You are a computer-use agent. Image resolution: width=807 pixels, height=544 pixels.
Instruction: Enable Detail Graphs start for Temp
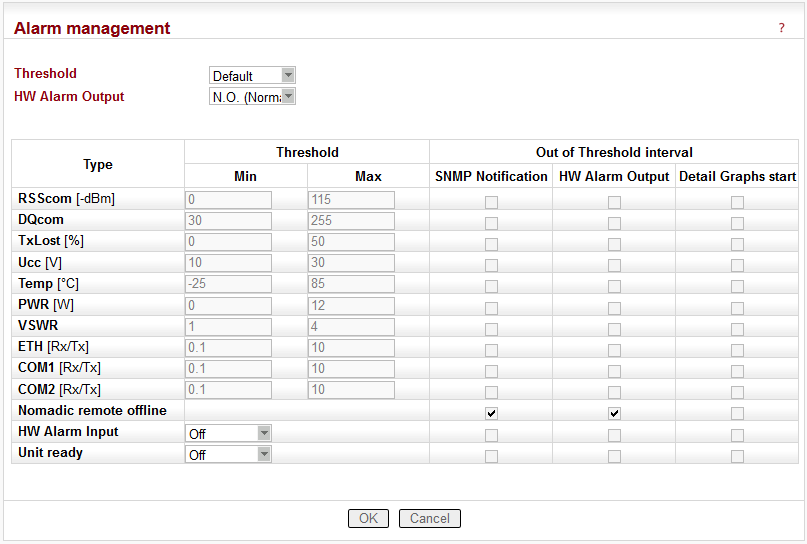pos(737,286)
